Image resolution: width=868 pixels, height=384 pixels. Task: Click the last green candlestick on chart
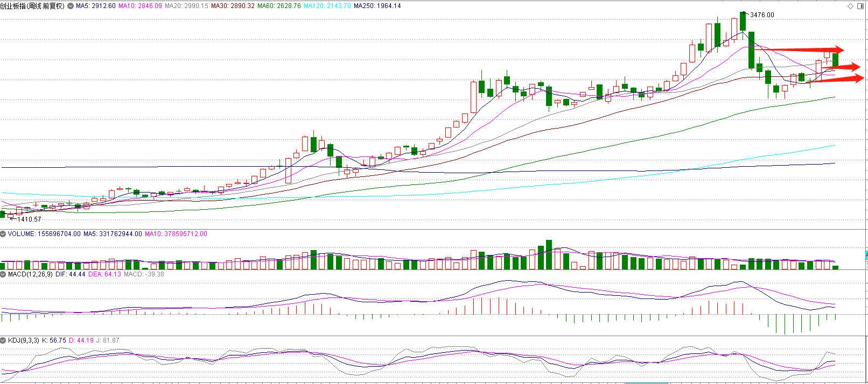(x=835, y=59)
